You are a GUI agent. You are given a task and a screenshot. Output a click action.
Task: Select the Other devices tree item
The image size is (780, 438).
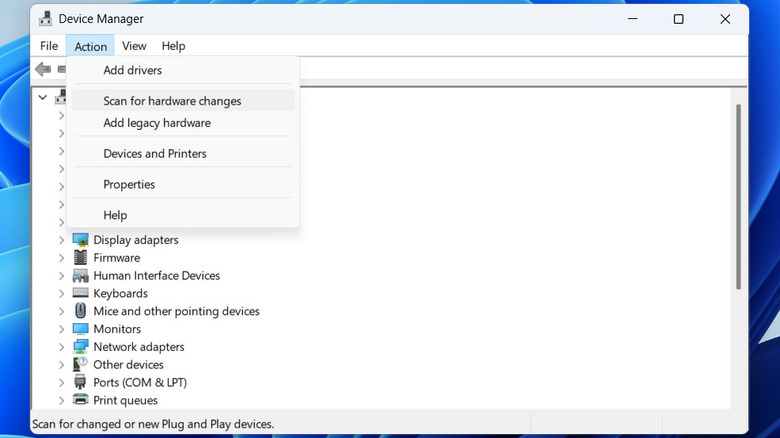(128, 365)
